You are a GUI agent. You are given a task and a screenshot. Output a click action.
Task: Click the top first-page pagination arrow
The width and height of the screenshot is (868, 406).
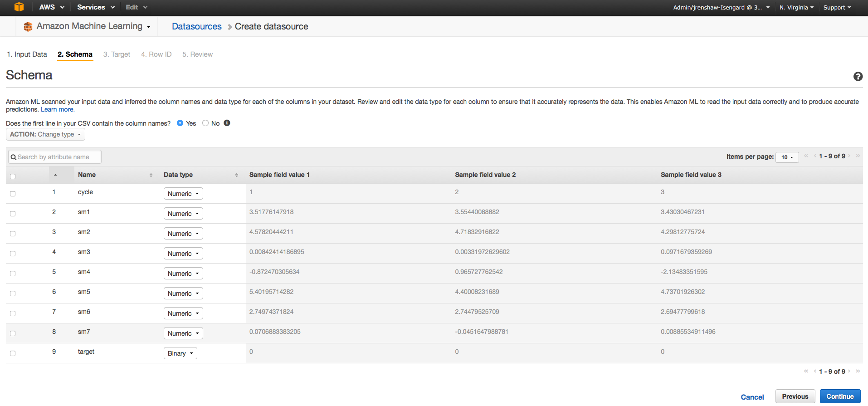(x=806, y=156)
